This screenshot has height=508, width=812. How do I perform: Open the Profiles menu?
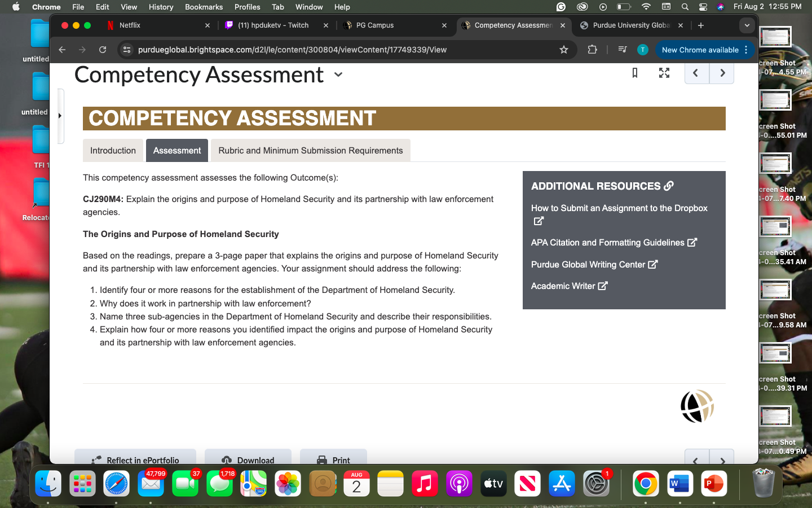coord(247,7)
